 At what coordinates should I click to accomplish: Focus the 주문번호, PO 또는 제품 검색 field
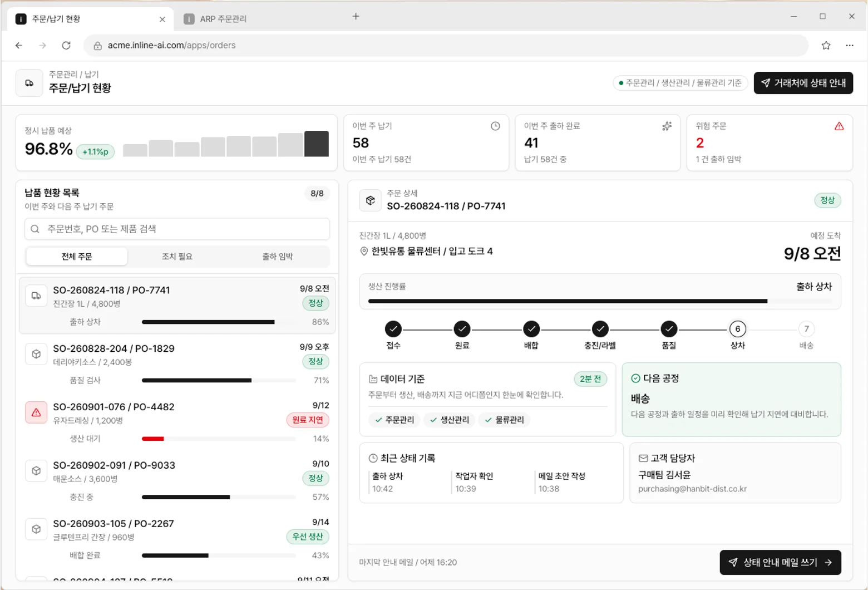click(177, 229)
